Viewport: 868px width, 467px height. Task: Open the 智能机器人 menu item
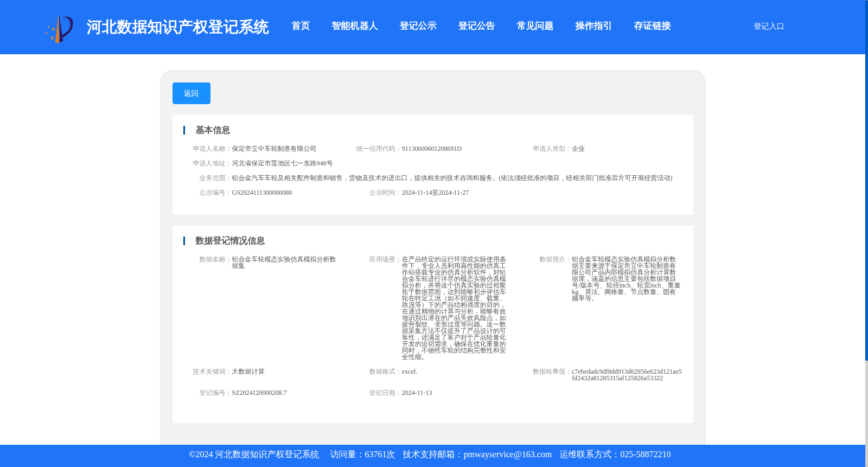point(355,26)
